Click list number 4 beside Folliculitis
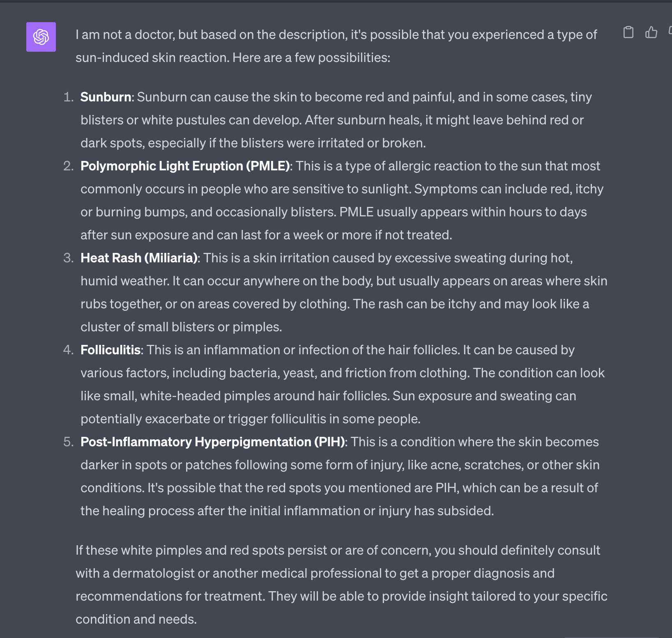This screenshot has width=672, height=638. [x=68, y=350]
